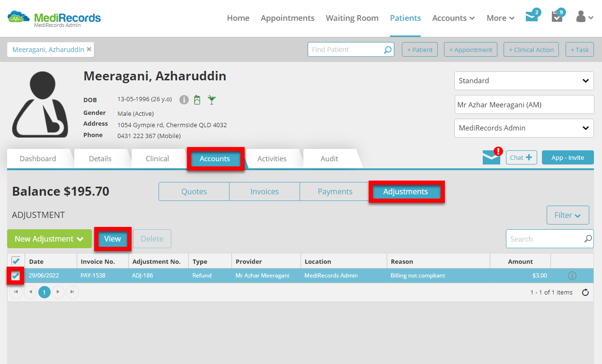Click the Find Patient magnifier icon
The width and height of the screenshot is (602, 364).
click(x=388, y=50)
